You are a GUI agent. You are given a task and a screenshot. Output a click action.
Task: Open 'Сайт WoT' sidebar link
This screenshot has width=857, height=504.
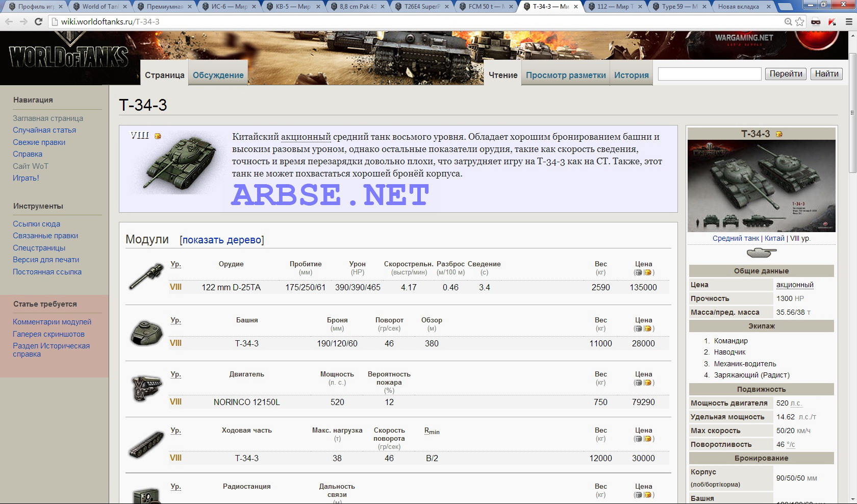[31, 166]
